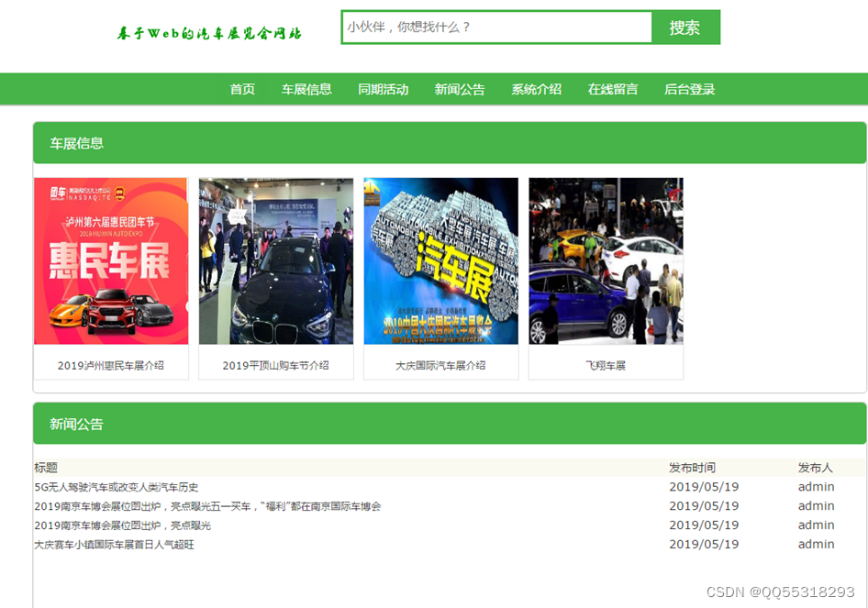Click the 飞翔车展 caption link
Screen dimensions: 868x608
[606, 366]
